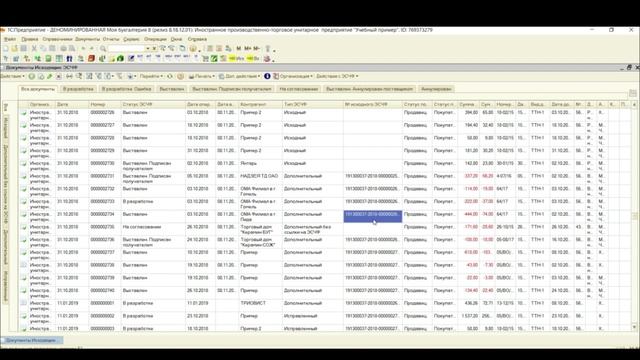
Task: Click the M memory button
Action: click(x=239, y=49)
